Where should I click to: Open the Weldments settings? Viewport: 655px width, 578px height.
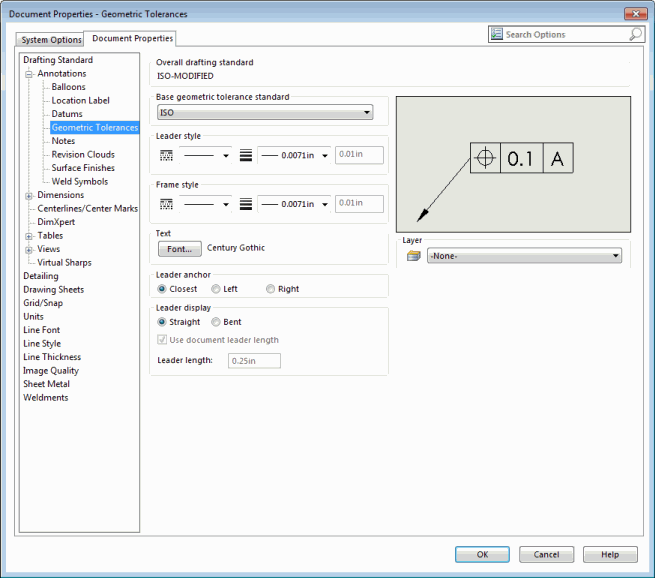point(46,397)
